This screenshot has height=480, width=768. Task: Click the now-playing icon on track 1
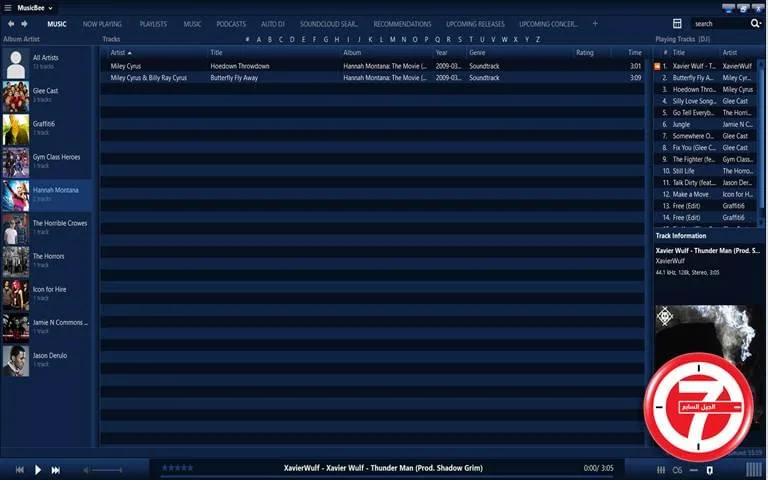point(657,66)
